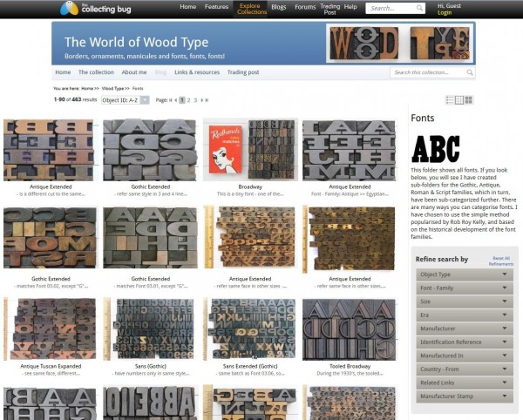Click the ABC Fonts folder image

tap(436, 149)
